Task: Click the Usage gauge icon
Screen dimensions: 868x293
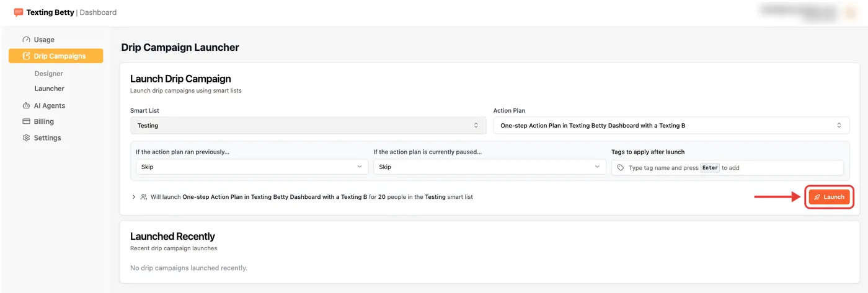Action: [x=26, y=40]
